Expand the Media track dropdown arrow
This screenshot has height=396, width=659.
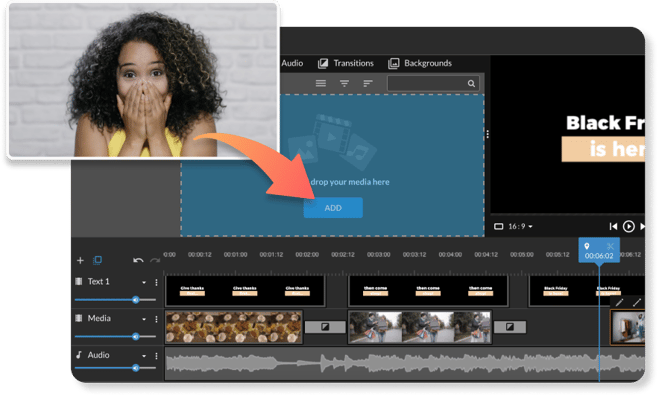[144, 319]
